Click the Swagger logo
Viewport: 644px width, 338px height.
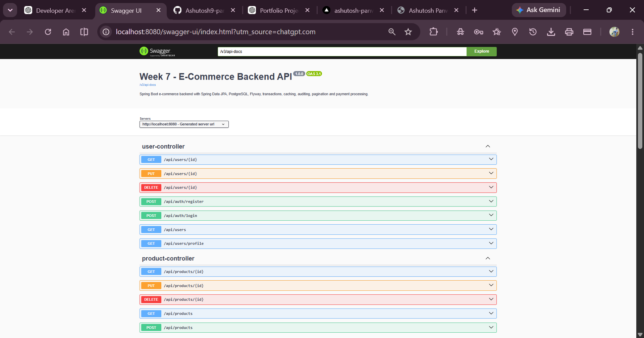157,51
